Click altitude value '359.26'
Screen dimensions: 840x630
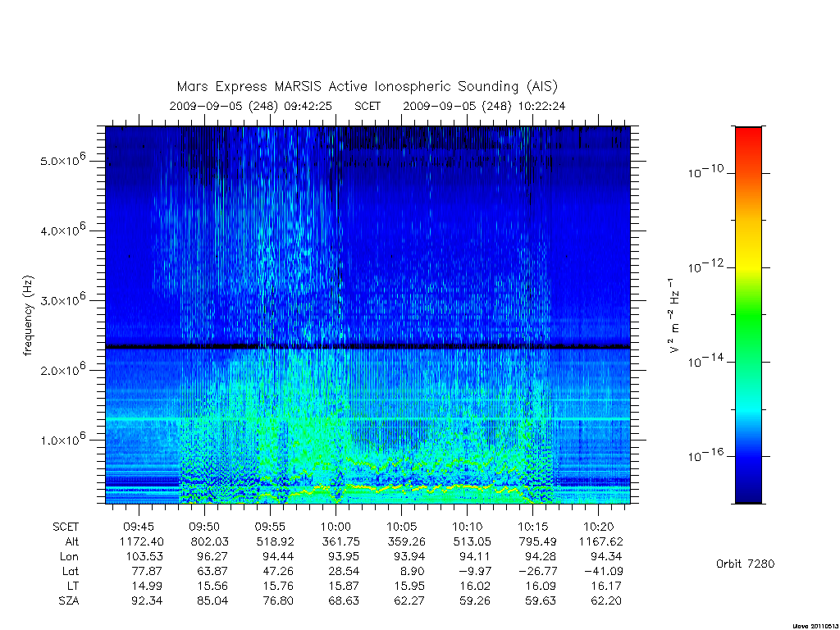[407, 541]
